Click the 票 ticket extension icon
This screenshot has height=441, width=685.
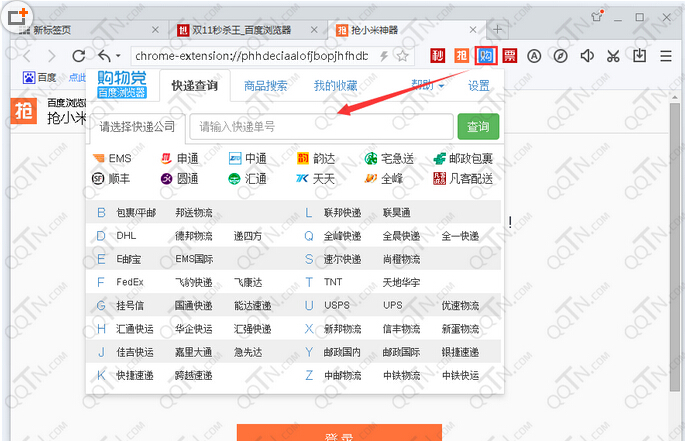point(510,56)
